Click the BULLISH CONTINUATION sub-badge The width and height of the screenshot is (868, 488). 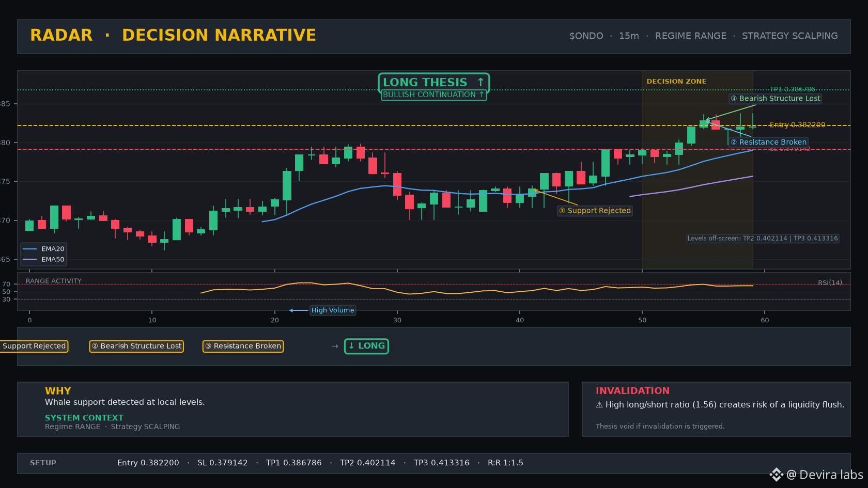[433, 95]
